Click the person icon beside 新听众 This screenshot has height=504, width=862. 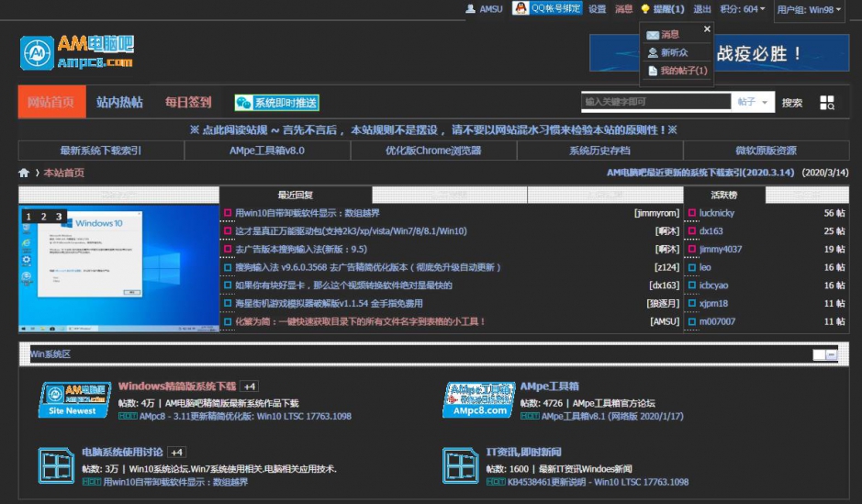tap(653, 52)
